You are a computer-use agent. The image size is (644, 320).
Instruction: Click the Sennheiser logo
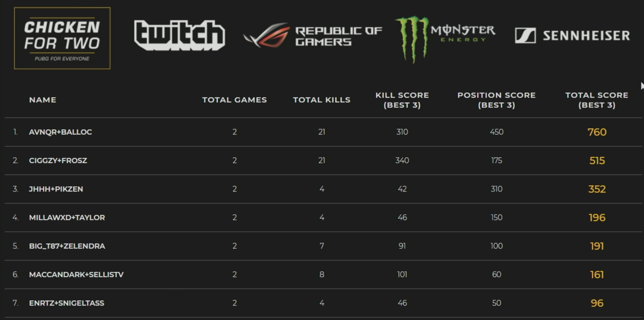click(572, 35)
